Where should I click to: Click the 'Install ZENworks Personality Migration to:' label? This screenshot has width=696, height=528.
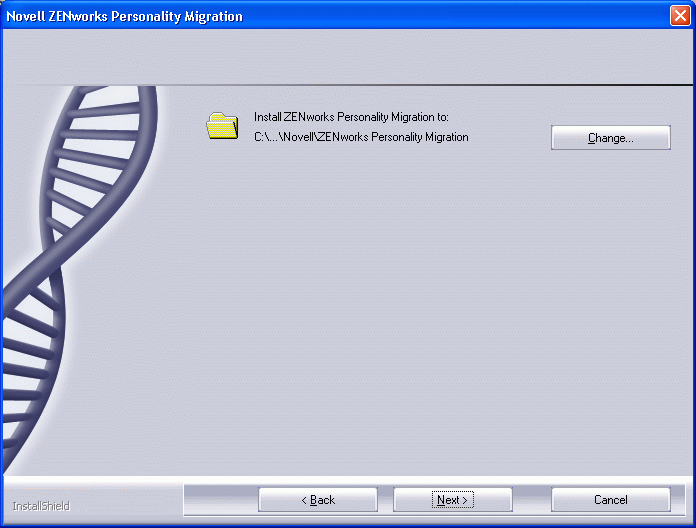pos(351,117)
